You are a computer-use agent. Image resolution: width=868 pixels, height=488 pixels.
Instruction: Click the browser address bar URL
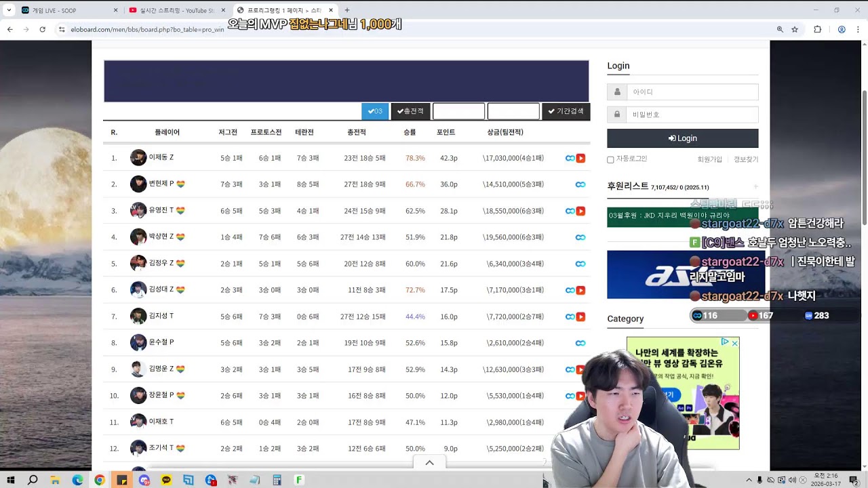click(x=147, y=30)
